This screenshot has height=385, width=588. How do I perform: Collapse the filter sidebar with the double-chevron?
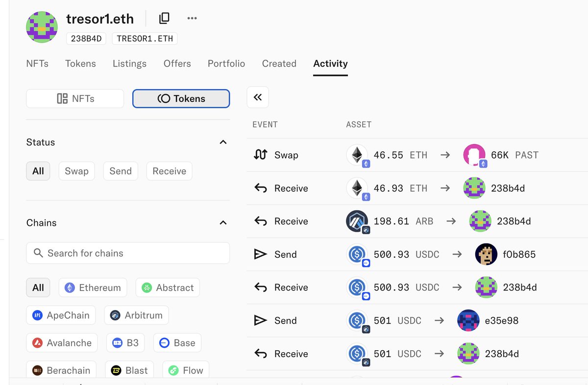258,97
